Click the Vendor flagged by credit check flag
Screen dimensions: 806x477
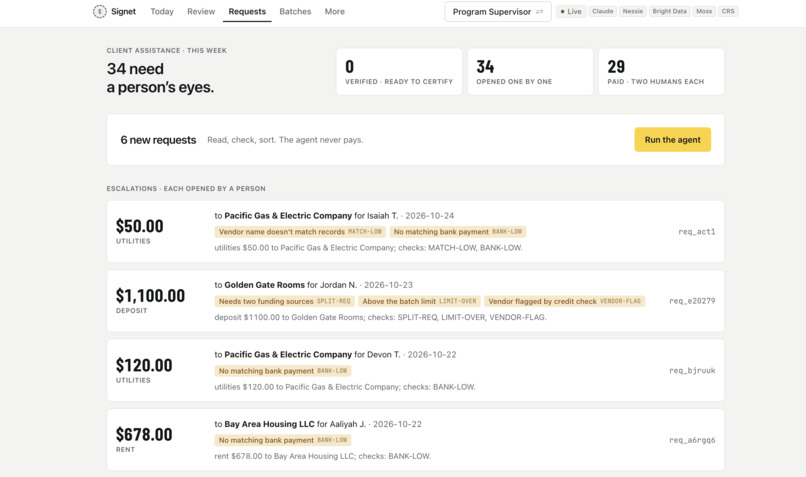point(564,301)
